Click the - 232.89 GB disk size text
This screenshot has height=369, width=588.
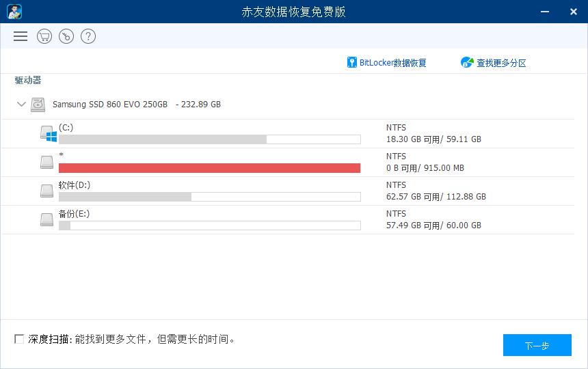tap(198, 104)
